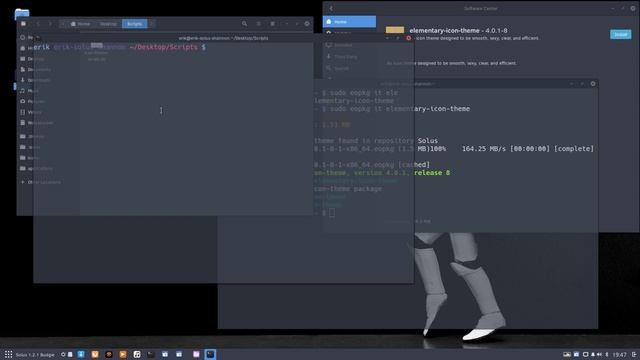
Task: Open the Budgie applications menu grid icon
Action: 8,354
